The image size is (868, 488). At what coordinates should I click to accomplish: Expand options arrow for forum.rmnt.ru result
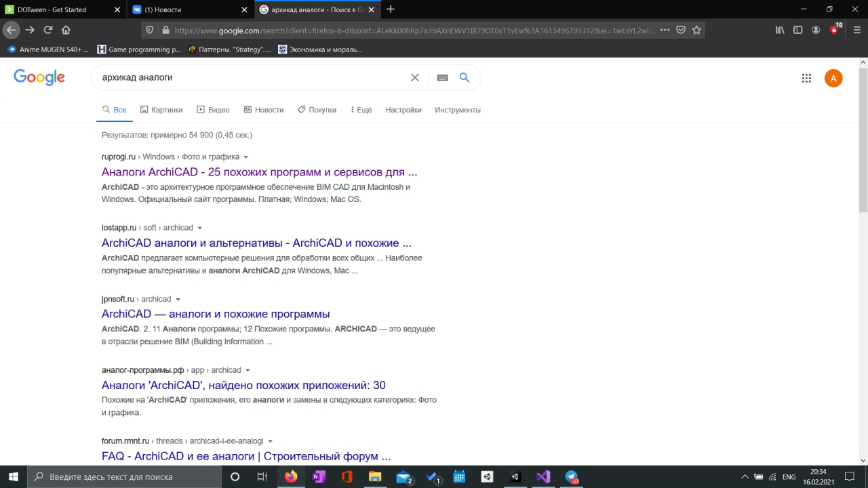270,441
